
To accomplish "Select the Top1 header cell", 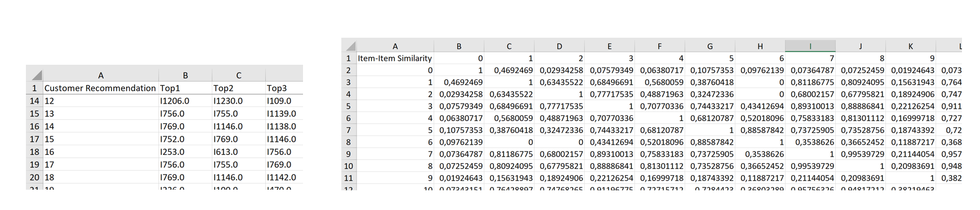I will pyautogui.click(x=185, y=88).
